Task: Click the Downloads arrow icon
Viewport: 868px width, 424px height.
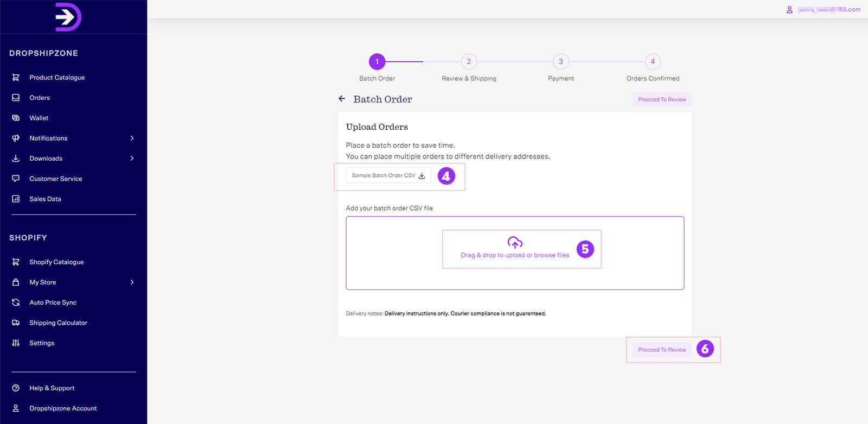Action: coord(16,159)
